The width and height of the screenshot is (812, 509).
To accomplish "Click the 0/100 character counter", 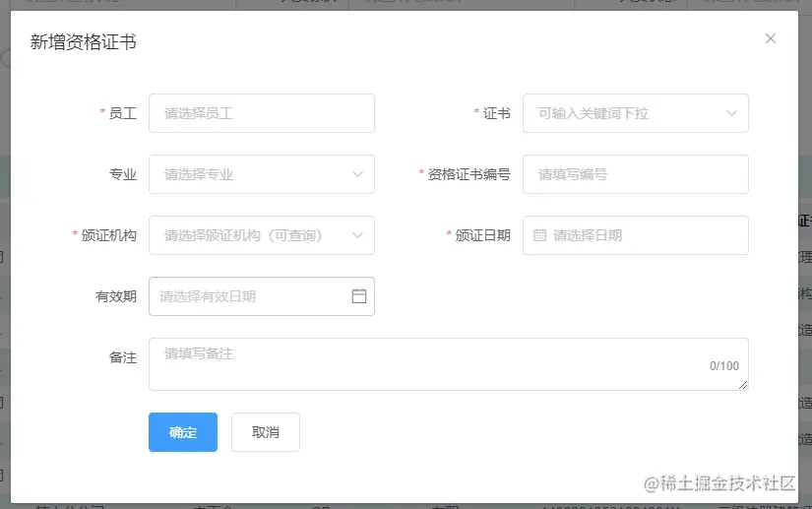I will pos(724,366).
